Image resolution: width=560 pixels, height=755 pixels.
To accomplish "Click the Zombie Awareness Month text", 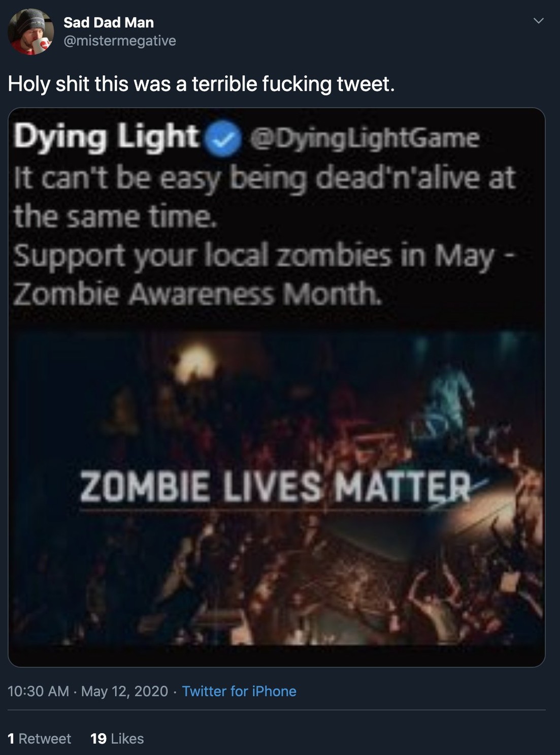I will pyautogui.click(x=197, y=294).
